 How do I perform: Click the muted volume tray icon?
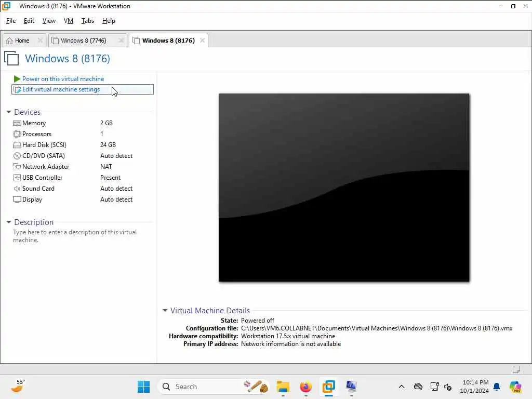point(448,387)
